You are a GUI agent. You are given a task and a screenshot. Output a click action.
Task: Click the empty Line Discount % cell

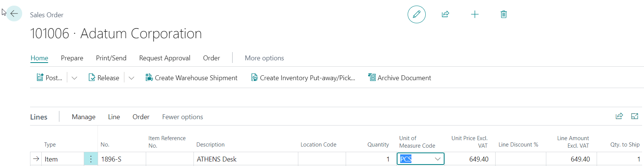tap(521, 159)
